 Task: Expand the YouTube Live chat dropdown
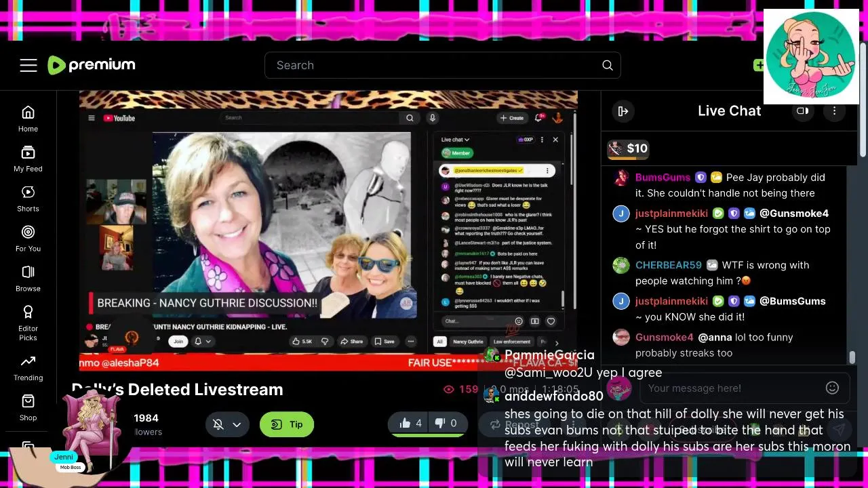click(x=456, y=140)
